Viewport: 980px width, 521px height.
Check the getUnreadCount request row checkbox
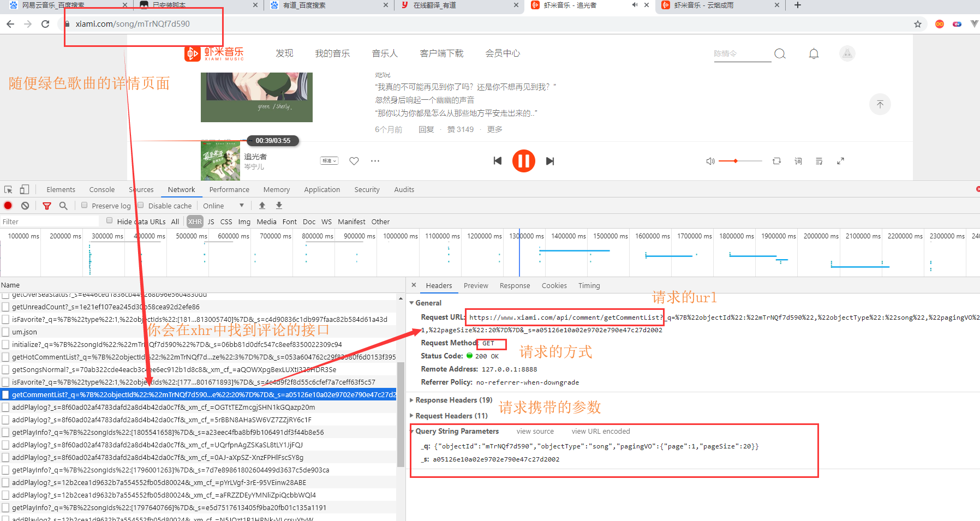tap(5, 307)
